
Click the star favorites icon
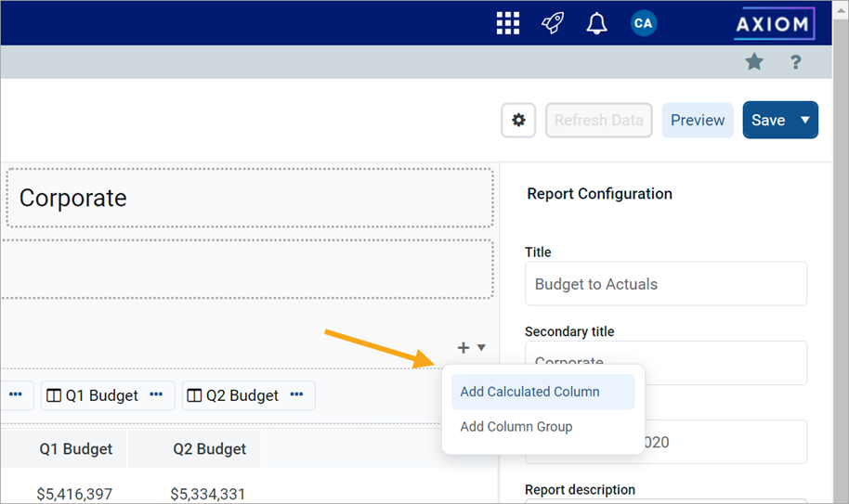pyautogui.click(x=754, y=62)
